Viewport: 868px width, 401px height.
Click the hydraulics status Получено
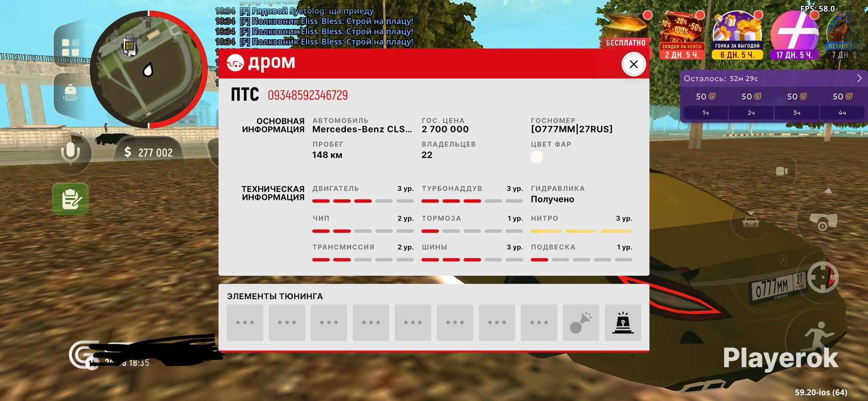552,199
